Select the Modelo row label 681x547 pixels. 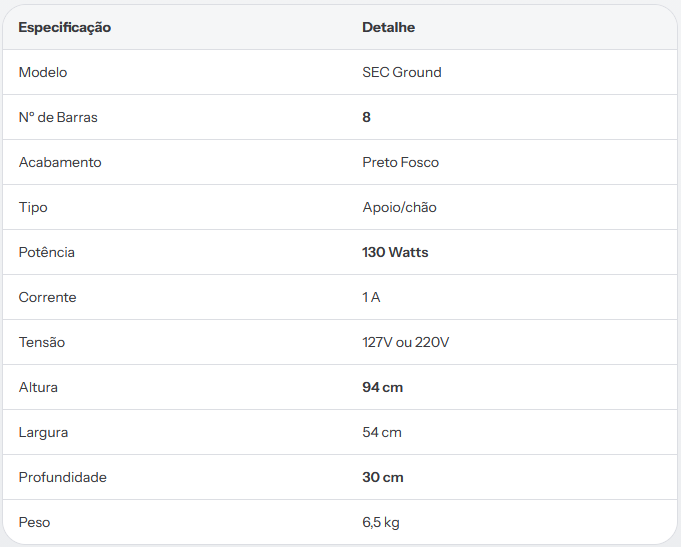click(x=43, y=72)
